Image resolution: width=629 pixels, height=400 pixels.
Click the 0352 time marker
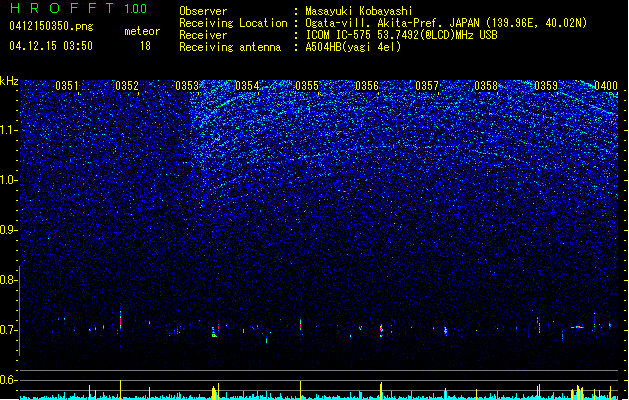pos(127,86)
